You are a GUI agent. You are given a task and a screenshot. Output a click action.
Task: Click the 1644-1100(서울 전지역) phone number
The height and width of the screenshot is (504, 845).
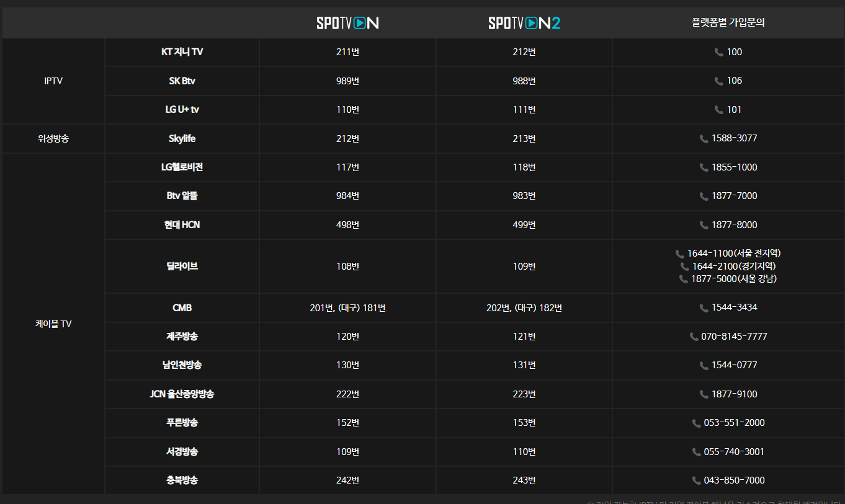tap(734, 254)
